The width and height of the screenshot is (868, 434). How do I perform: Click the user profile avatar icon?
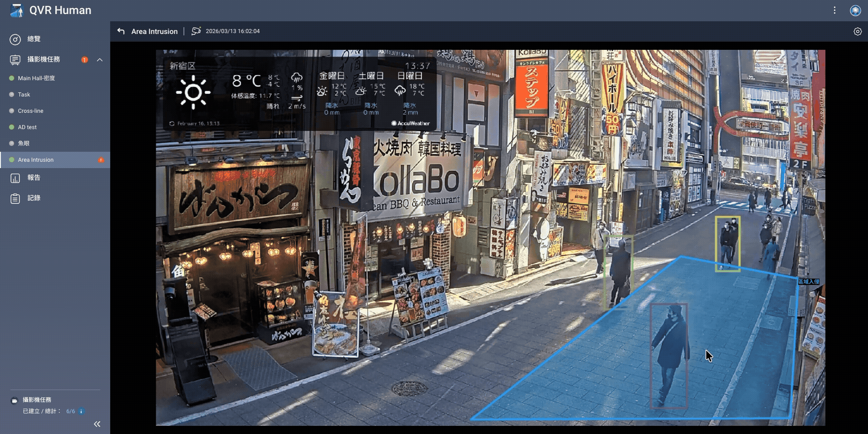coord(855,10)
